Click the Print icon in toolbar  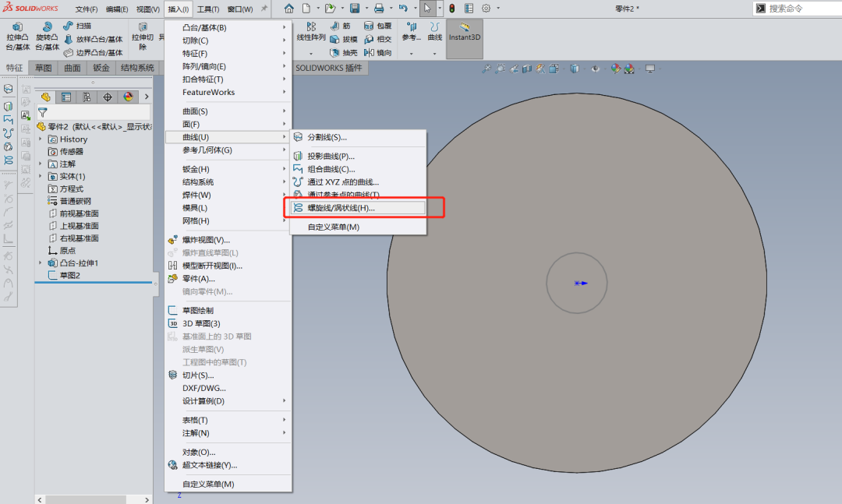pos(379,9)
